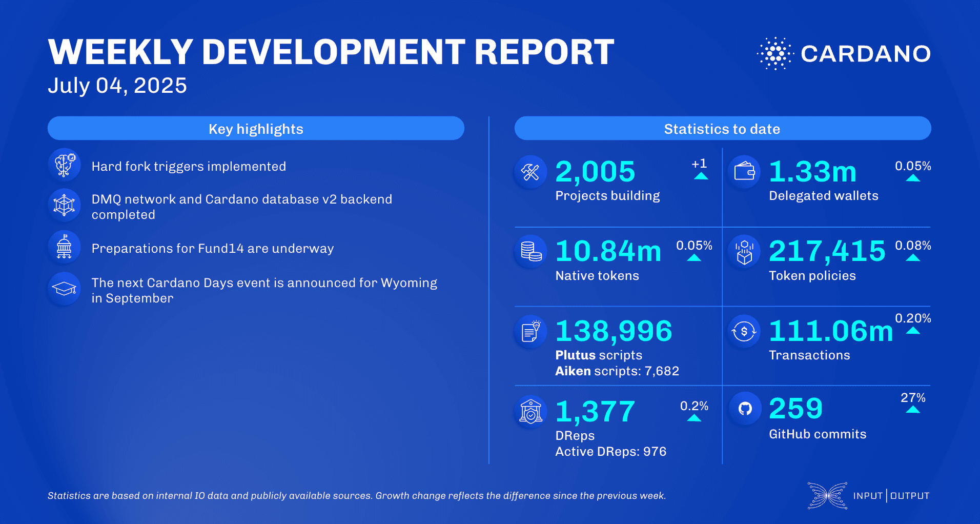This screenshot has height=524, width=980.
Task: Click the 138,996 scripts value
Action: 614,331
